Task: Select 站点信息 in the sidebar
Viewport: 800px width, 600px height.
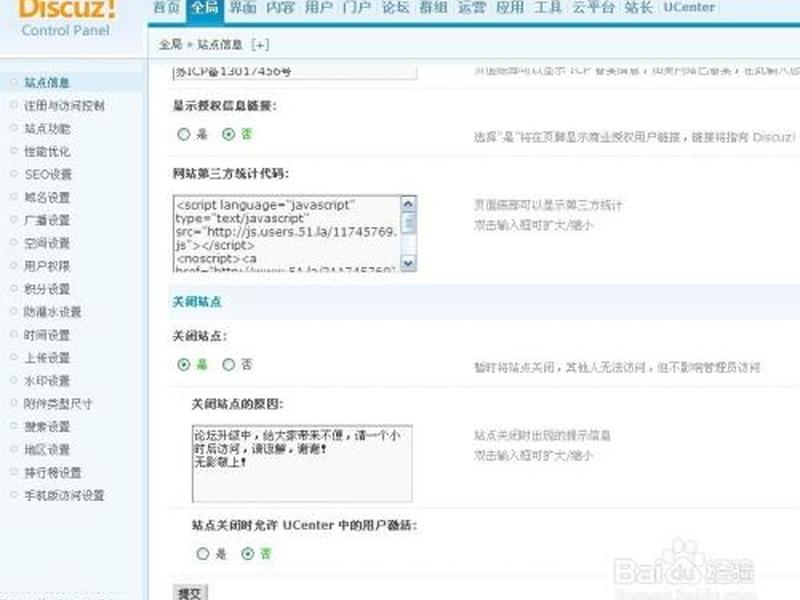Action: 47,83
